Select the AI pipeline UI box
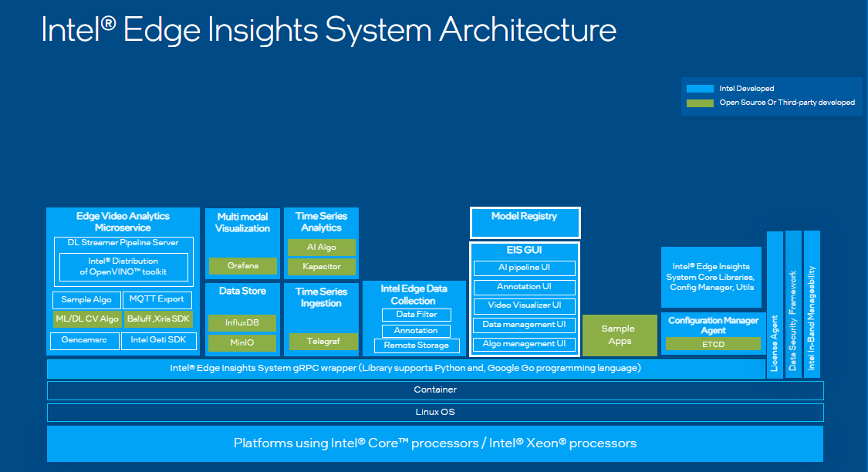 pyautogui.click(x=524, y=268)
